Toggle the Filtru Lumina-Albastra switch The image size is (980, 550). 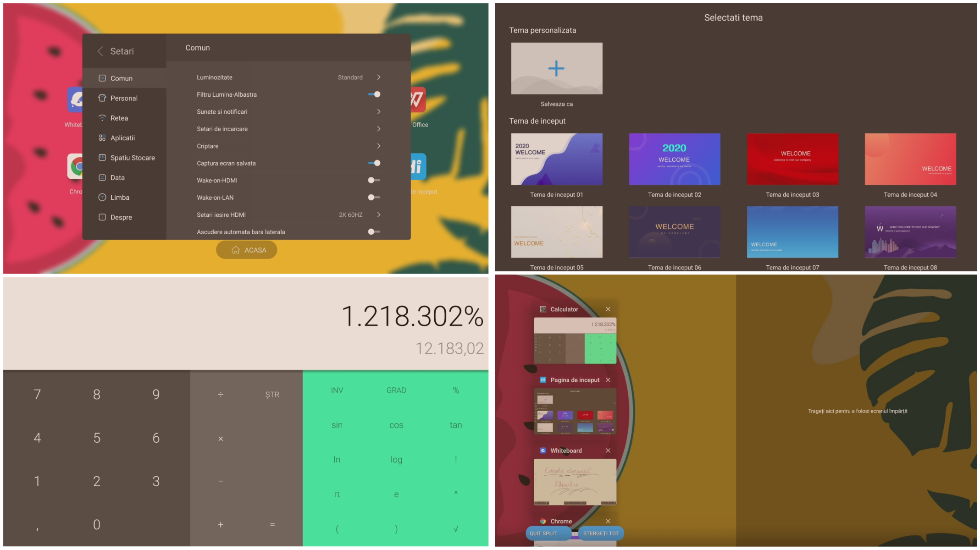pos(375,94)
